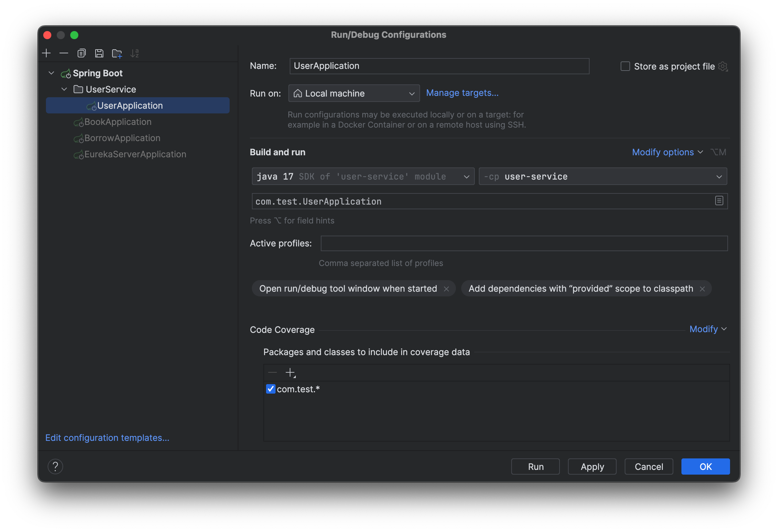The height and width of the screenshot is (532, 778).
Task: Add a coverage package with the plus icon
Action: coord(290,372)
